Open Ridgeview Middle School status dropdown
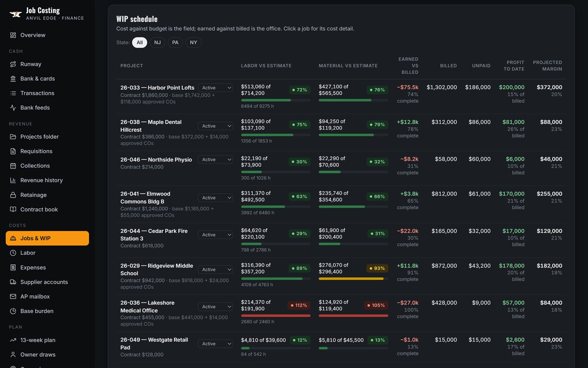The image size is (588, 368). 215,270
